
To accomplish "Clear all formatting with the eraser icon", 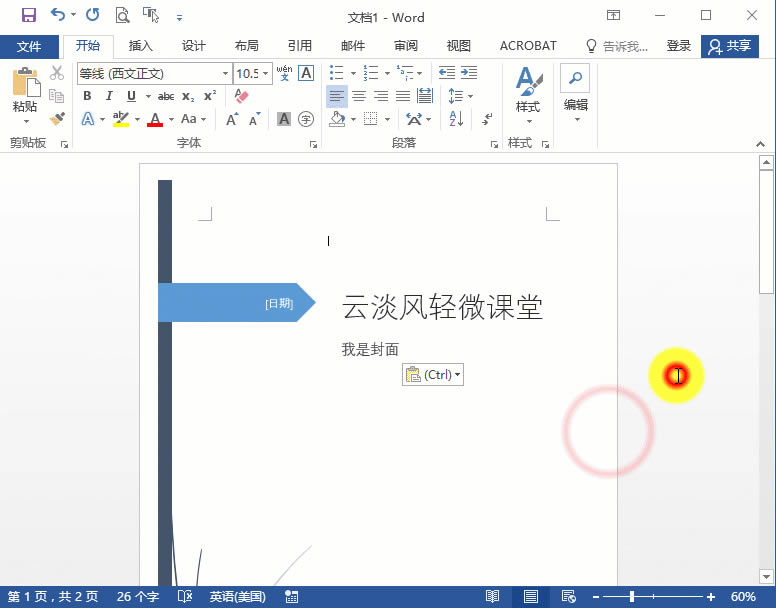I will (241, 96).
